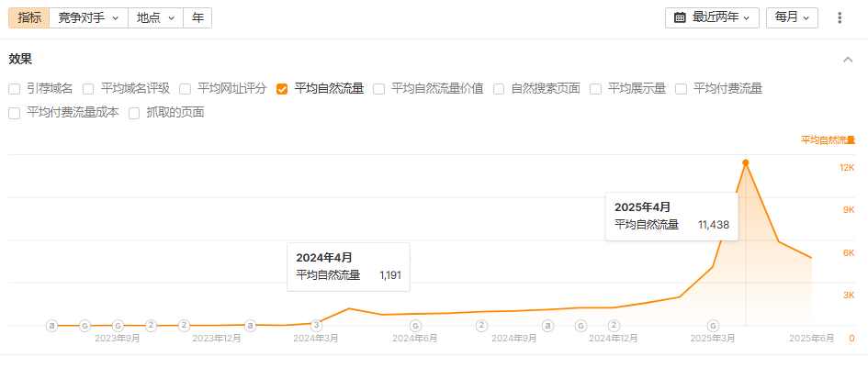Uncheck the 平均自然流量 checkbox

pyautogui.click(x=282, y=88)
